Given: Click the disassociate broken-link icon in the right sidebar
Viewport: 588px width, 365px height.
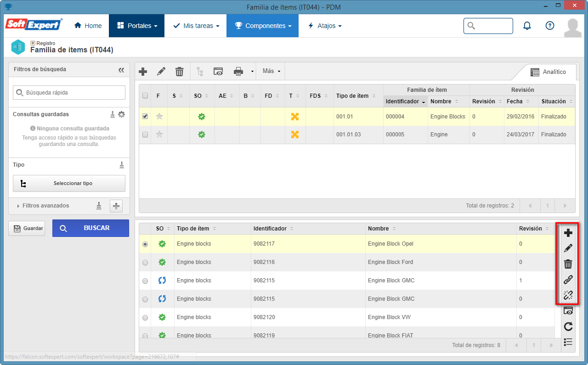Looking at the screenshot, I should coord(568,295).
